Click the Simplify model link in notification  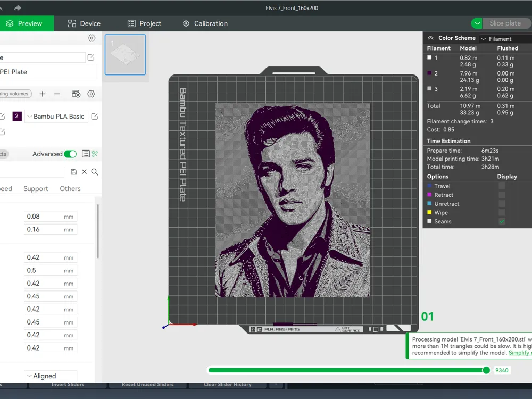(x=520, y=353)
